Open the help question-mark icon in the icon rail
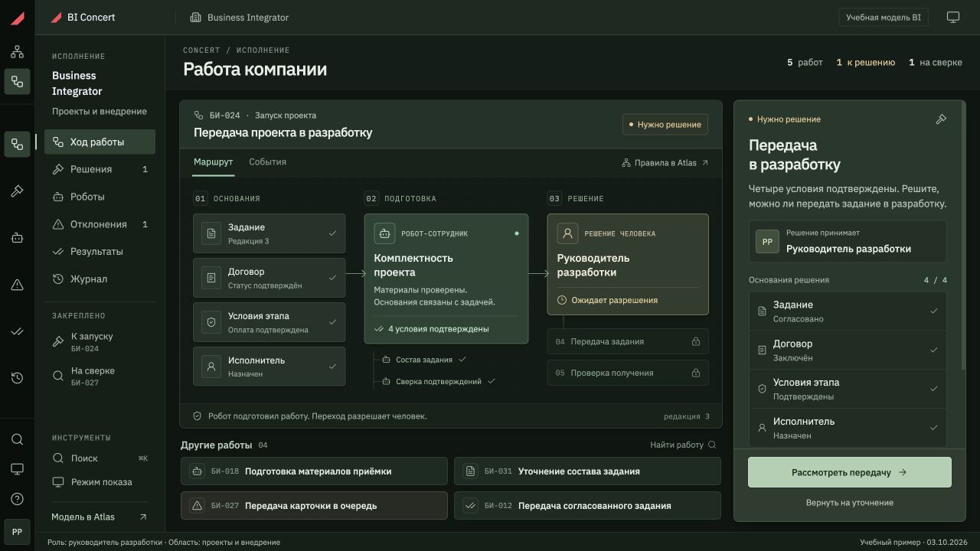980x551 pixels. (17, 499)
